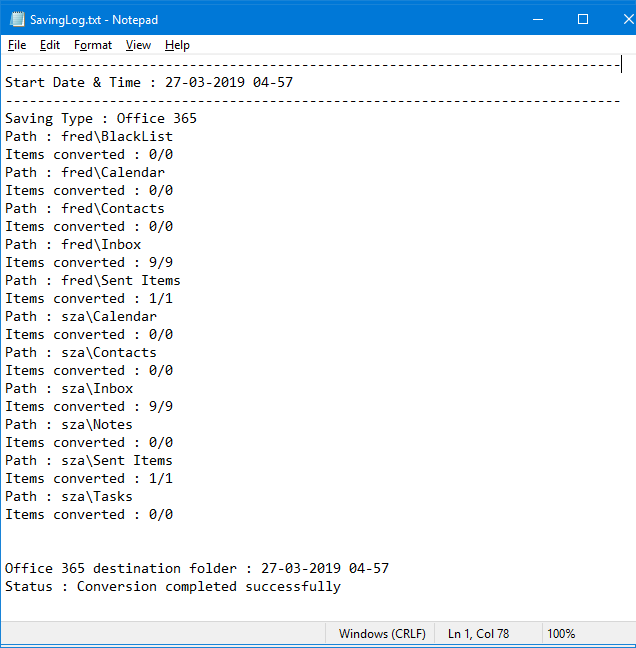Open the Help menu

coord(177,45)
